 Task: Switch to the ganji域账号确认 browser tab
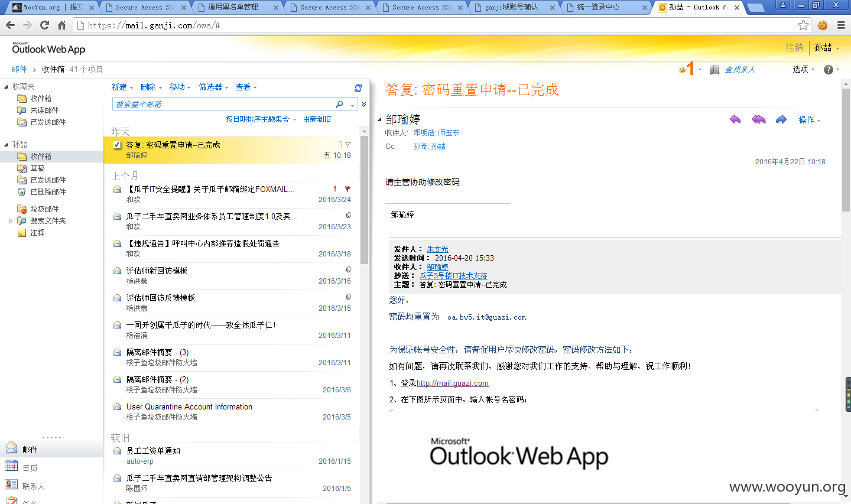click(x=515, y=7)
